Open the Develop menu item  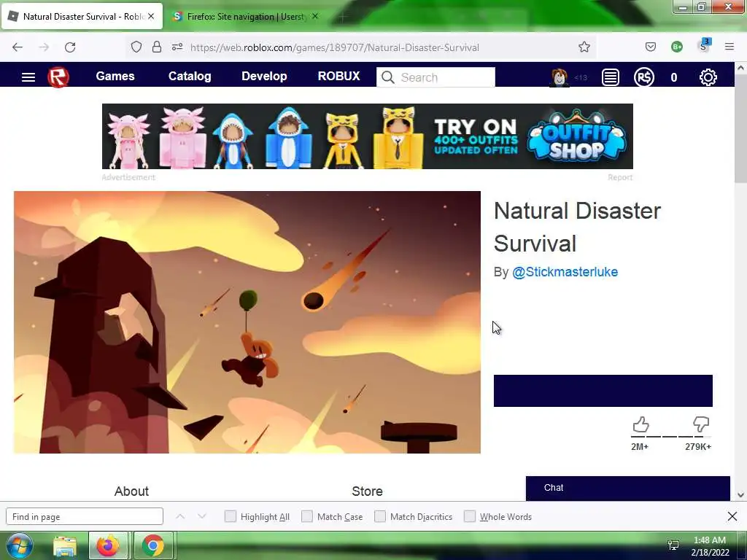[x=264, y=76]
